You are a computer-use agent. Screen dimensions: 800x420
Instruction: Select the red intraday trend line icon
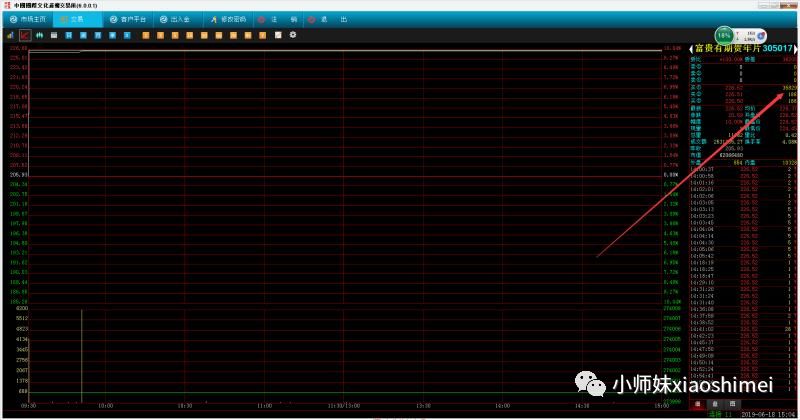24,35
